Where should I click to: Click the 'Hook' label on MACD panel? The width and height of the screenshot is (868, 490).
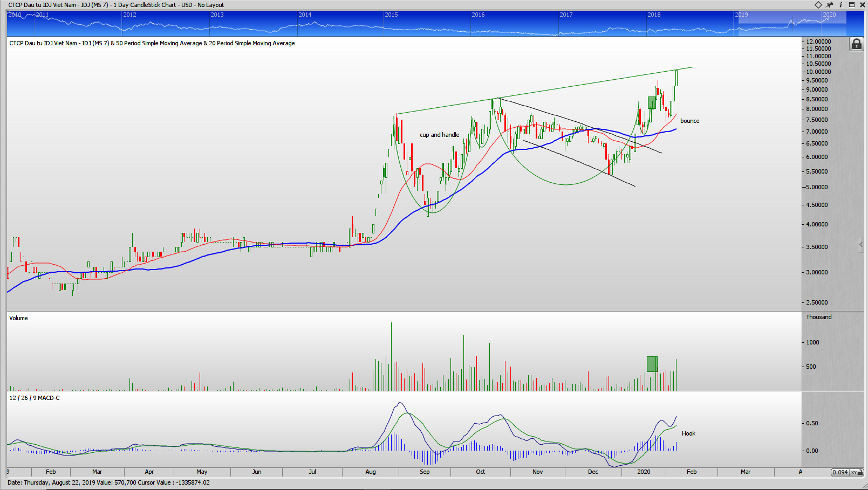coord(688,433)
